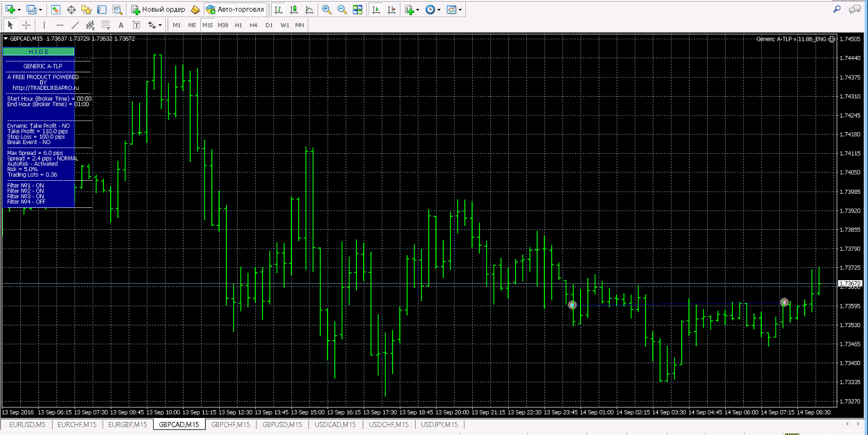Screen dimensions: 868x435
Task: Switch chart to line chart style
Action: (x=309, y=10)
